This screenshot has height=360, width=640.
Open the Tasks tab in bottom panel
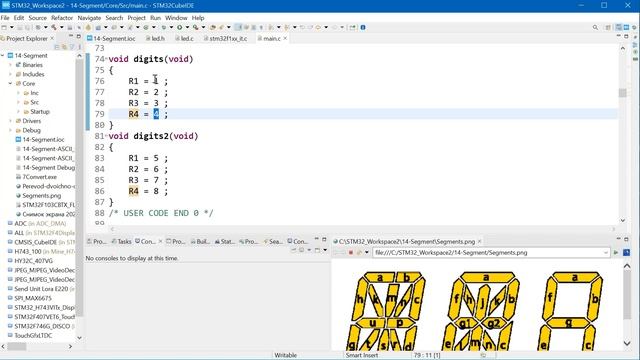coord(122,242)
